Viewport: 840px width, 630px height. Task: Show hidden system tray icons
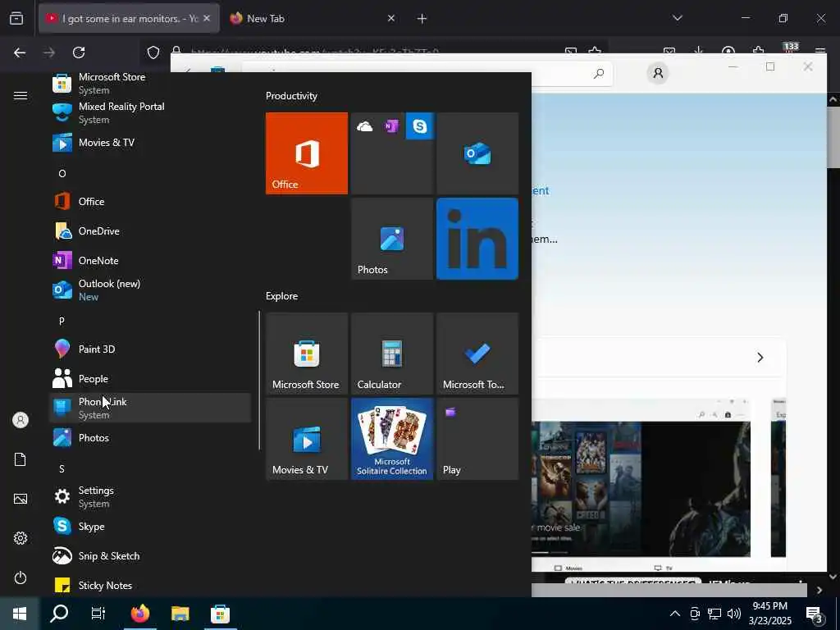pyautogui.click(x=675, y=614)
